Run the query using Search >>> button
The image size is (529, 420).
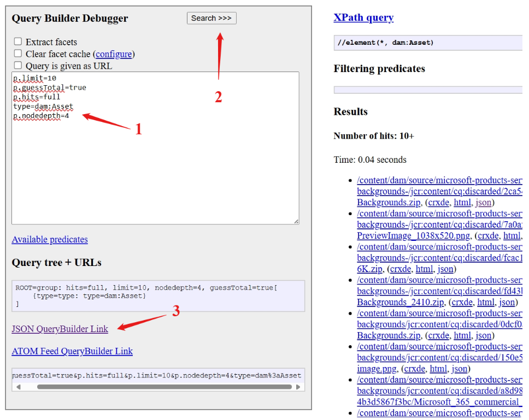tap(211, 18)
